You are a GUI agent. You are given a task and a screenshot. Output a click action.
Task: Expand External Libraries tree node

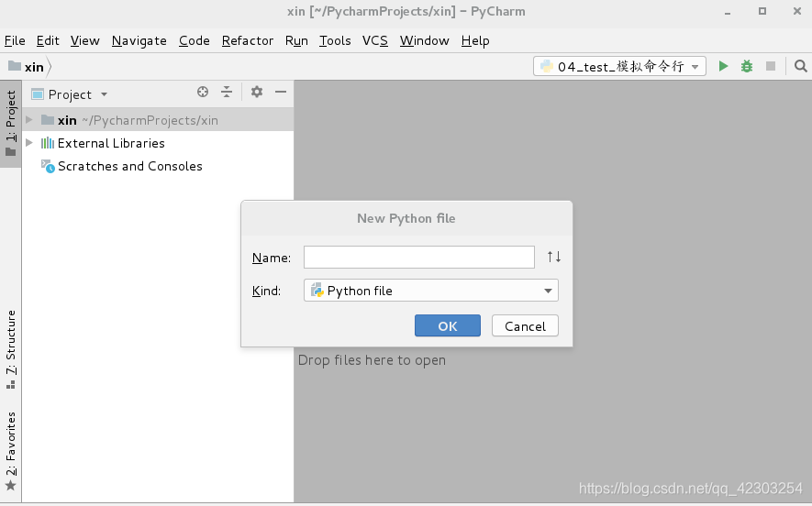pyautogui.click(x=29, y=143)
